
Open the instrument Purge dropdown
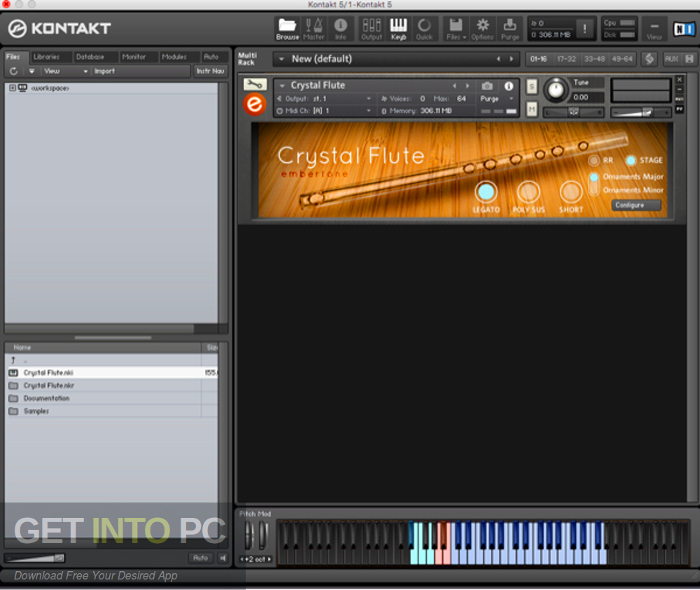tap(512, 99)
